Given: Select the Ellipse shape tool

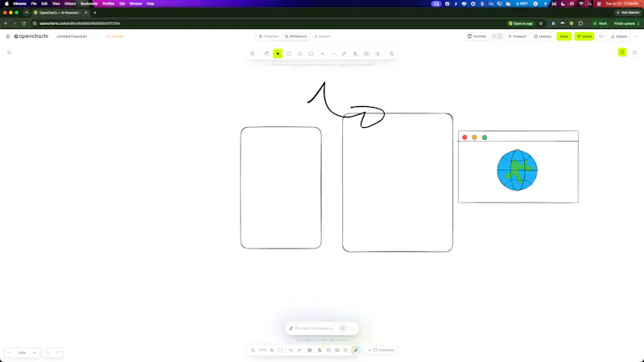Looking at the screenshot, I should pyautogui.click(x=311, y=54).
